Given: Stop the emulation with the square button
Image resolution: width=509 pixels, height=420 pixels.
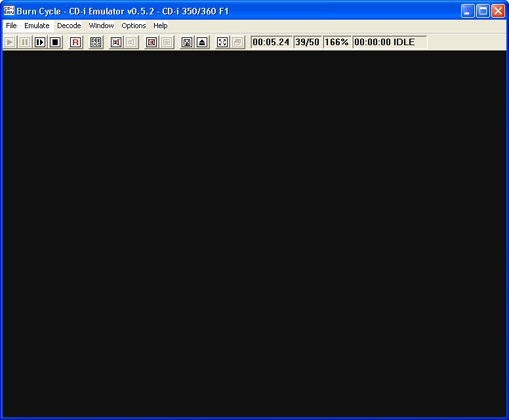Looking at the screenshot, I should [x=55, y=42].
